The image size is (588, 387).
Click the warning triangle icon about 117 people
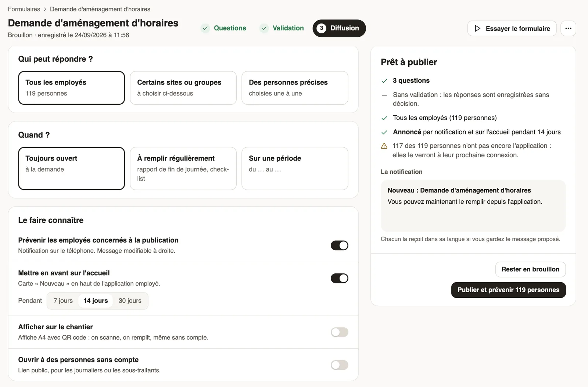click(384, 146)
